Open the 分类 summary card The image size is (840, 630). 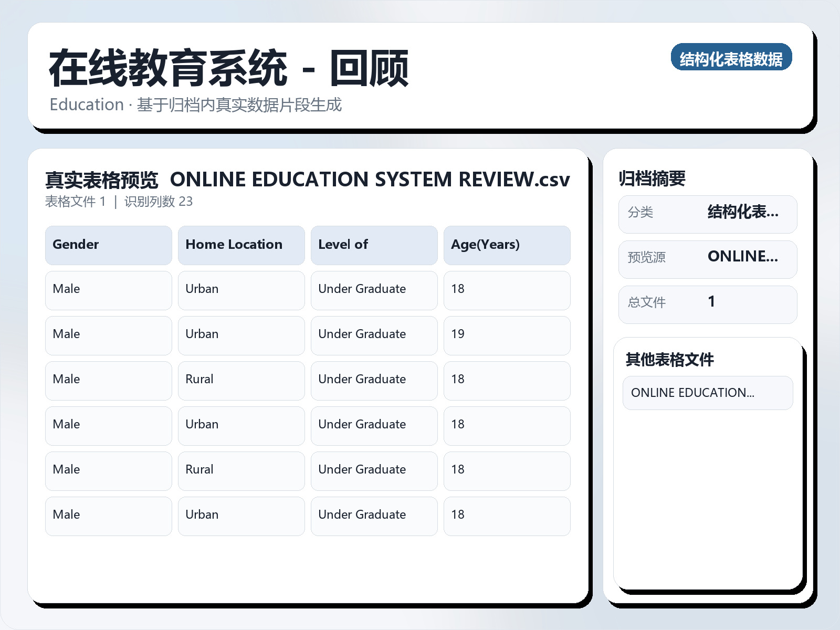tap(708, 214)
